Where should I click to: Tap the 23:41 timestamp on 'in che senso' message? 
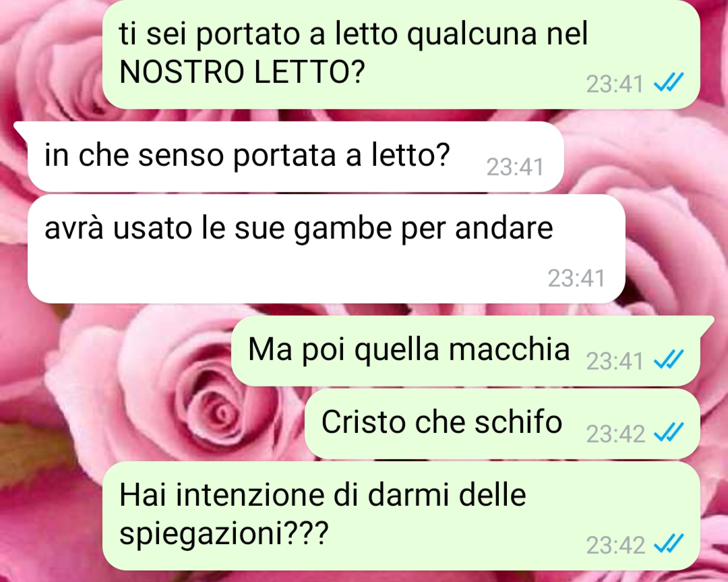click(515, 167)
